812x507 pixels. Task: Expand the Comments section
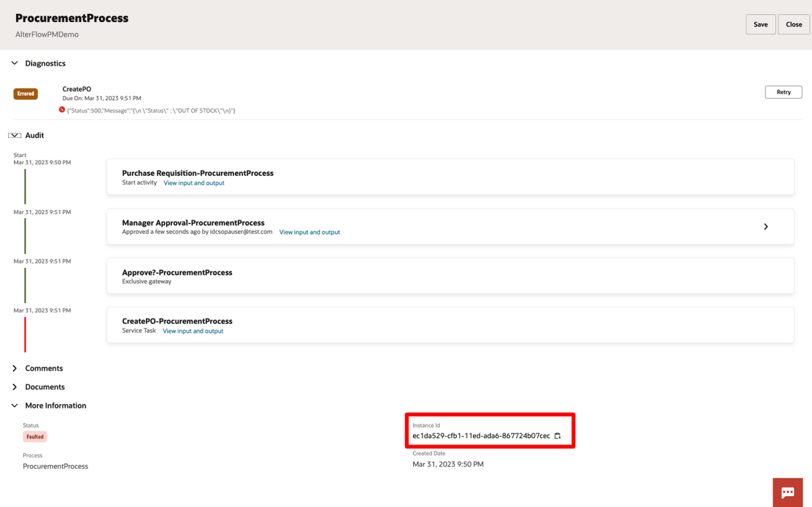tap(14, 368)
